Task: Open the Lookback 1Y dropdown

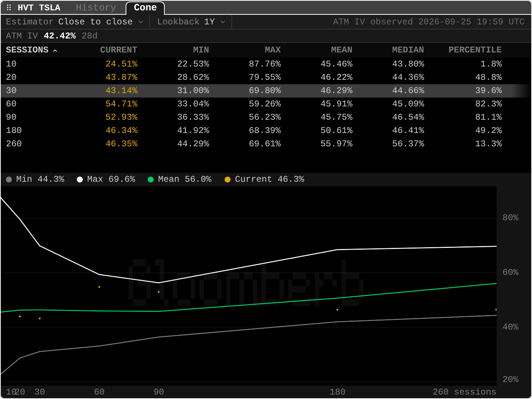Action: click(x=191, y=22)
